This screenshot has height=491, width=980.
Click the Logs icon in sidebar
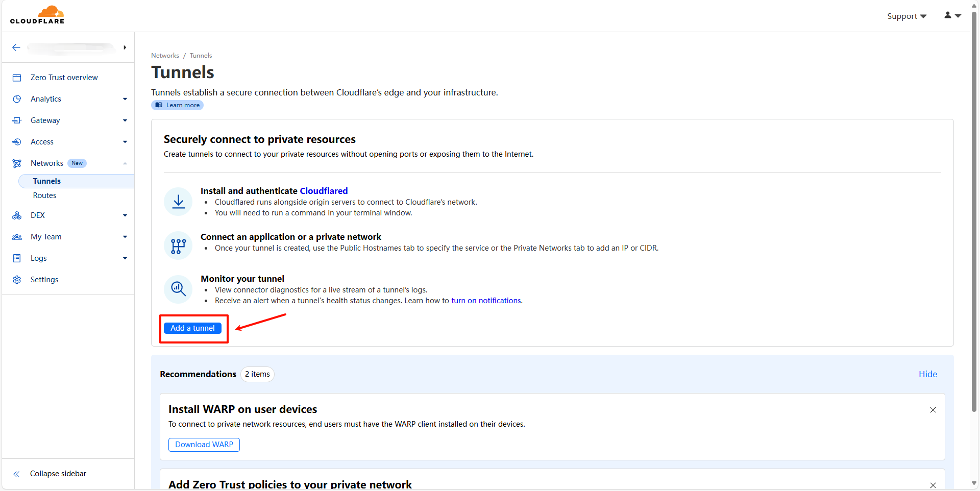point(17,258)
